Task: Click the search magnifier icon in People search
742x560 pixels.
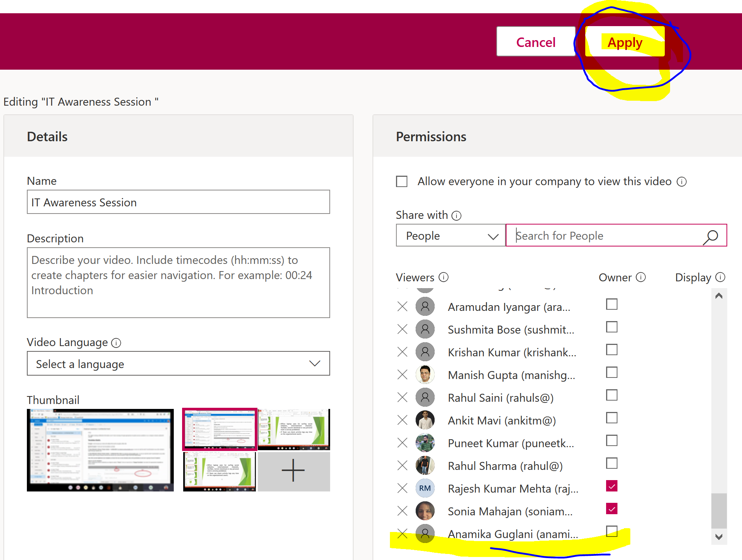Action: tap(711, 237)
